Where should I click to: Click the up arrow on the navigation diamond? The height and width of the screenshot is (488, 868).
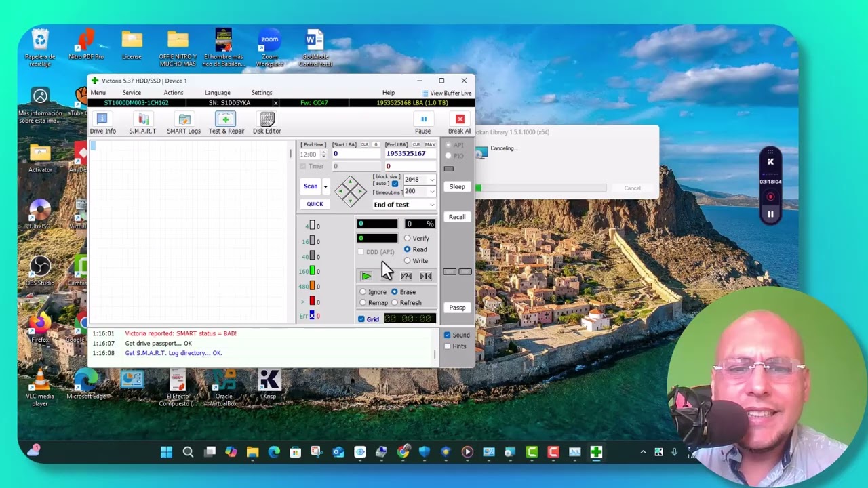[x=351, y=182]
